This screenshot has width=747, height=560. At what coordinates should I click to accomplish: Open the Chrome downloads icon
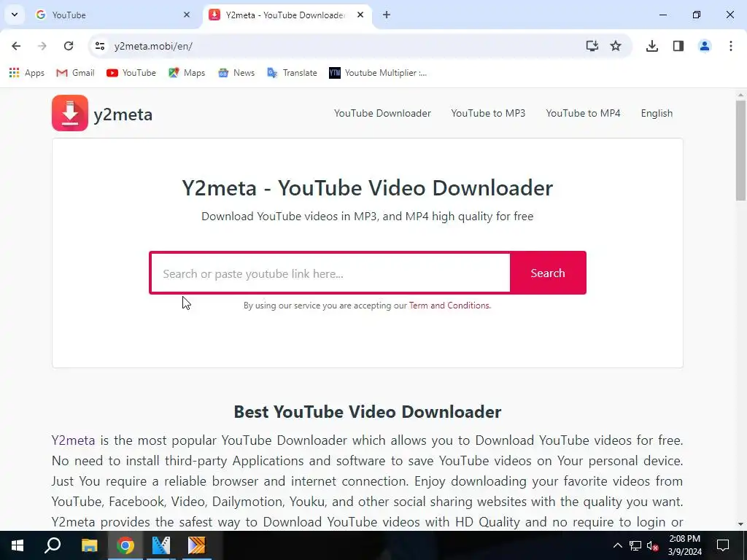[x=651, y=46]
